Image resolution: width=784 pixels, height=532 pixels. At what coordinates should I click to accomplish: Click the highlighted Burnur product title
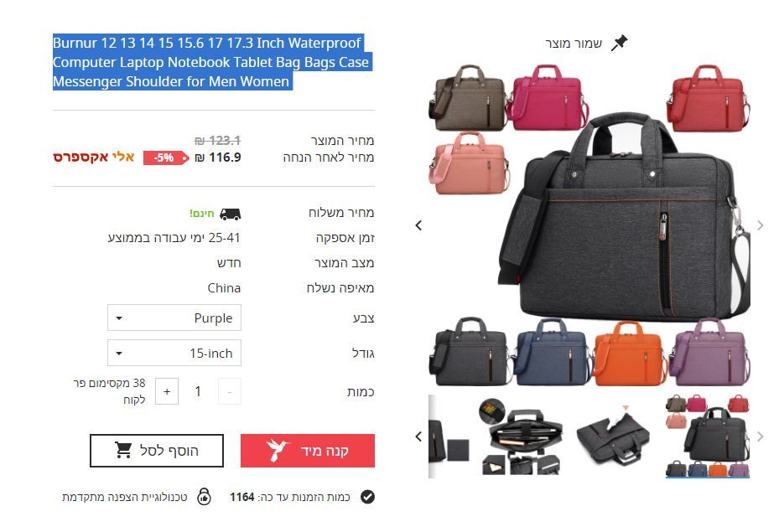pos(212,62)
